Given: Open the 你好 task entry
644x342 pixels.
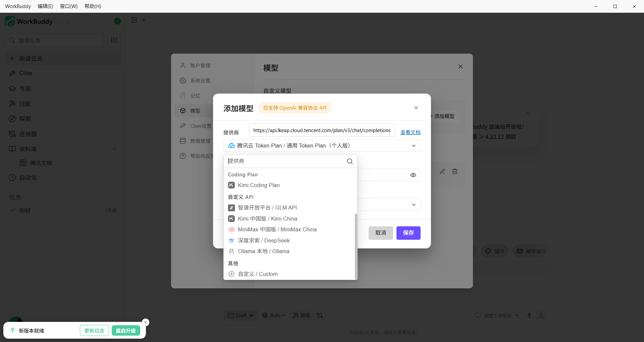Looking at the screenshot, I should [63, 210].
